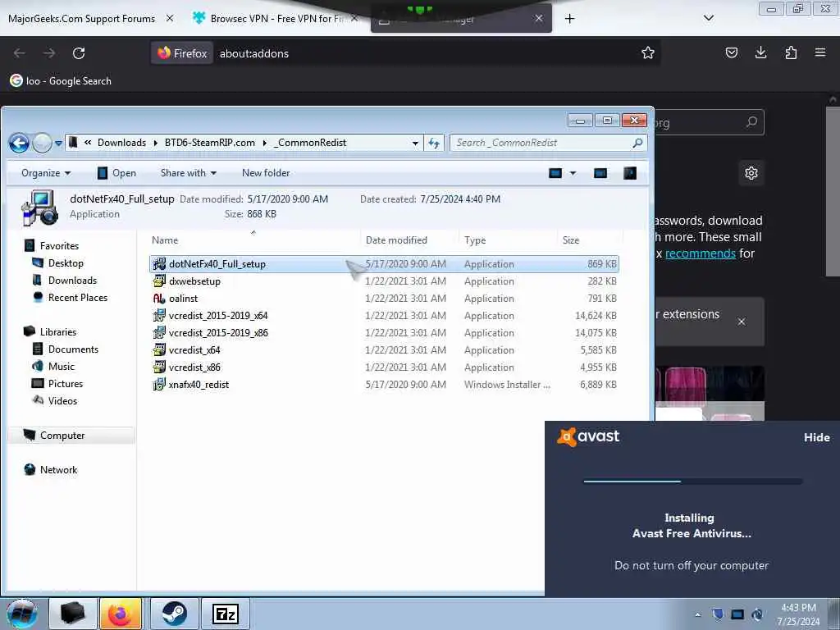Select the vcredist_2015-2019_x86 file icon
840x630 pixels.
click(159, 333)
